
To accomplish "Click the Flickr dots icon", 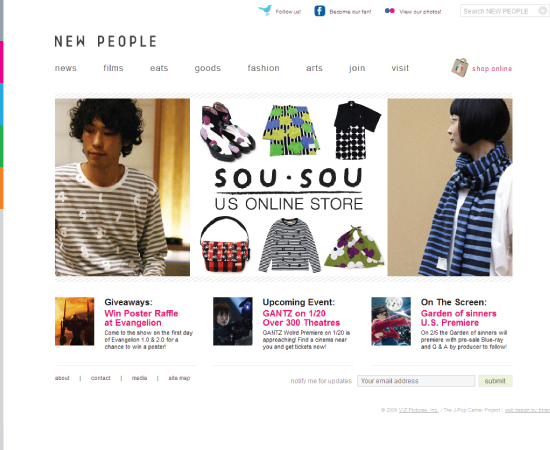I will tap(390, 11).
